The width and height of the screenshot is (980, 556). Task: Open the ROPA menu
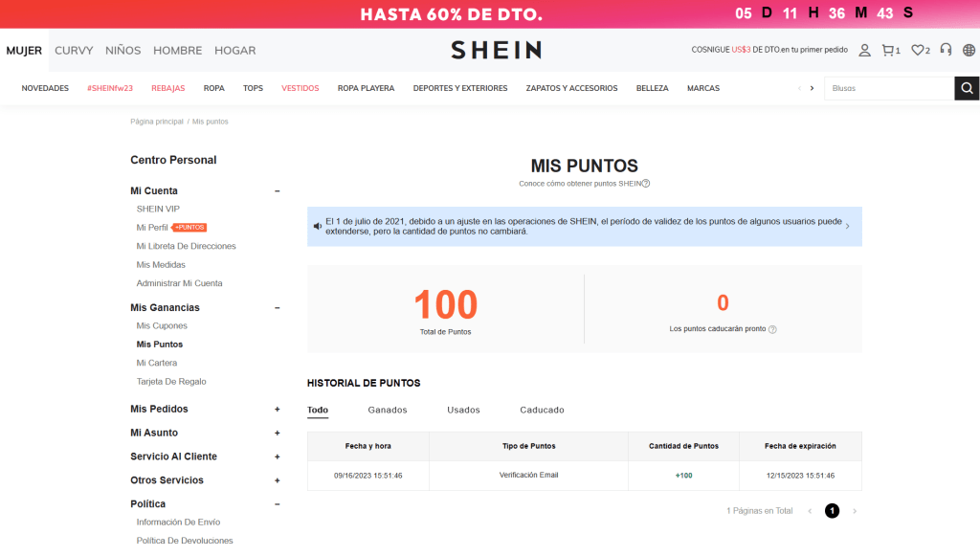point(213,88)
